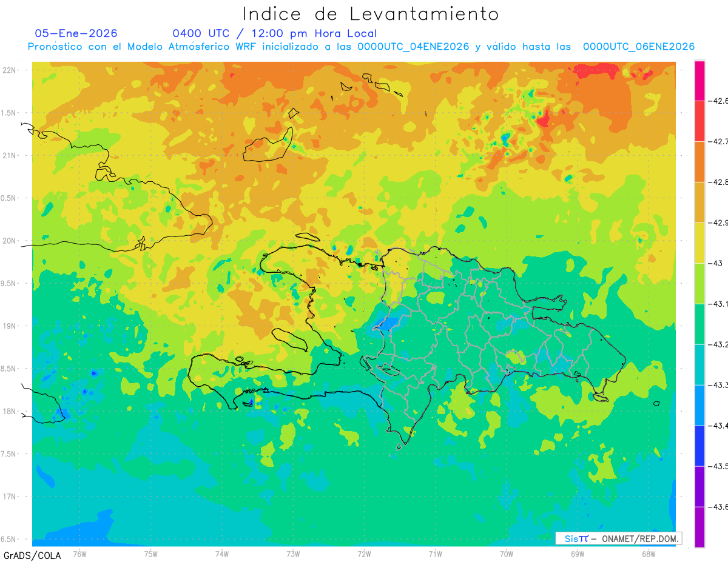Click the latitude label '22N'

[x=9, y=70]
